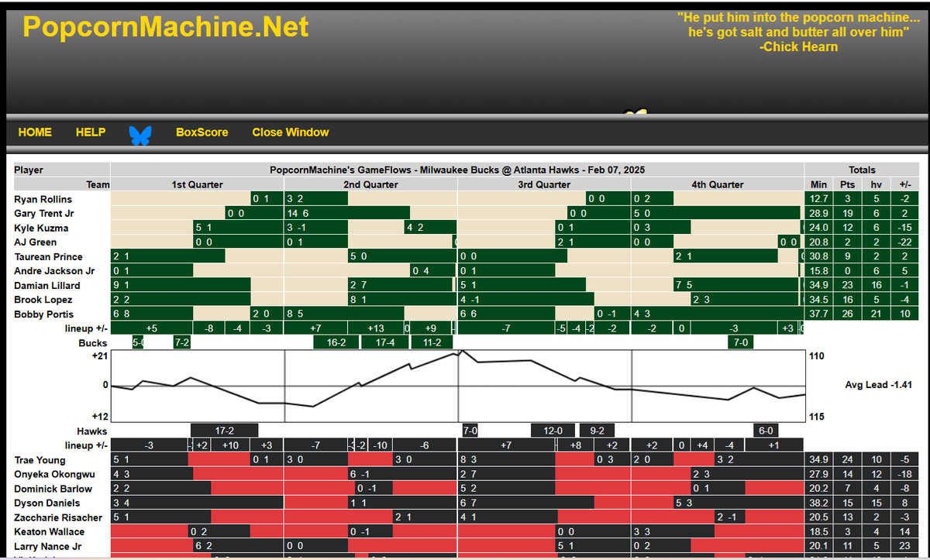Viewport: 930px width, 560px height.
Task: Click the Hawks 17-2 run box
Action: pos(225,430)
